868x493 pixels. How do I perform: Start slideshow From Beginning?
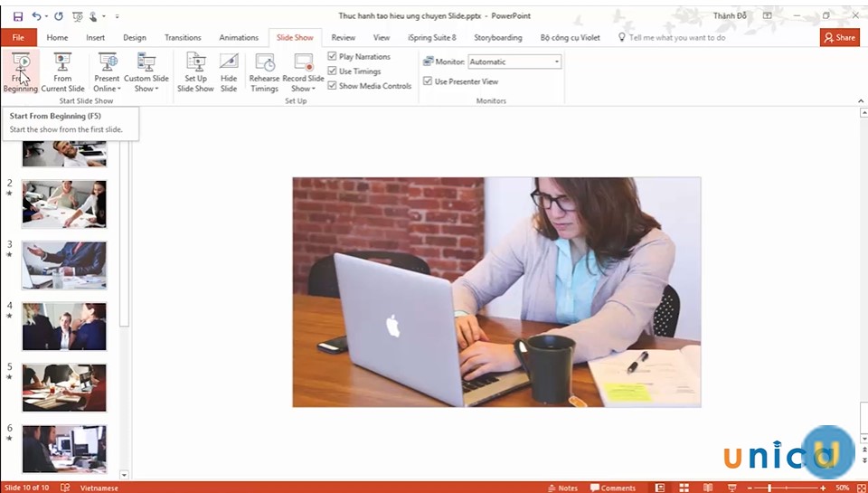point(20,72)
